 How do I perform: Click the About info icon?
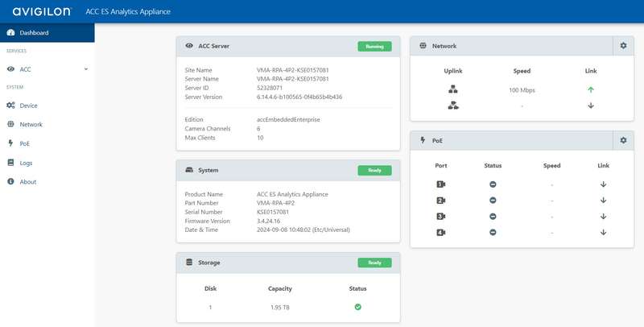coord(10,181)
